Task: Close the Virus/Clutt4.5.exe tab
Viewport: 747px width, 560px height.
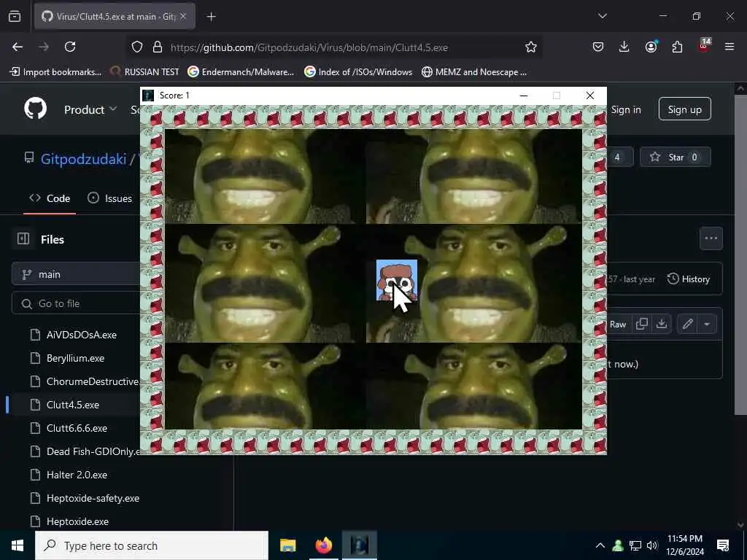Action: [183, 17]
